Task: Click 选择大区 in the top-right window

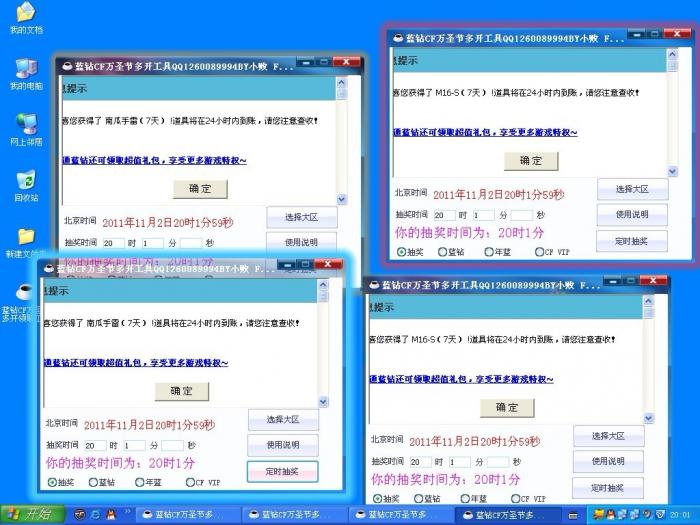Action: (x=633, y=189)
